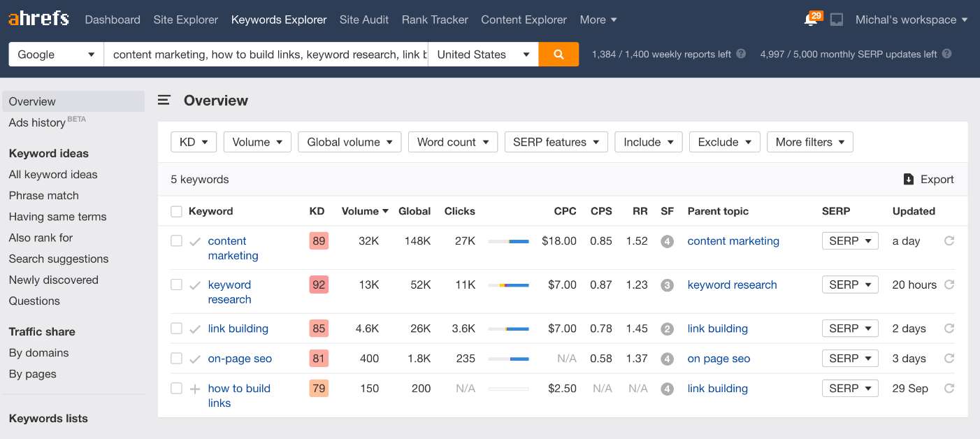The height and width of the screenshot is (439, 980).
Task: Open Michal's workspace menu
Action: coord(911,20)
